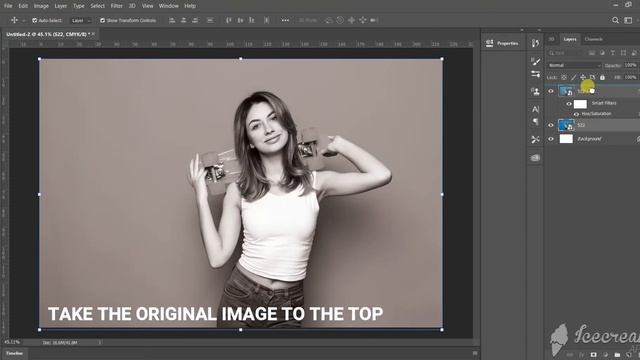Click the Align bottom edges icon
The width and height of the screenshot is (640, 360).
pos(251,20)
